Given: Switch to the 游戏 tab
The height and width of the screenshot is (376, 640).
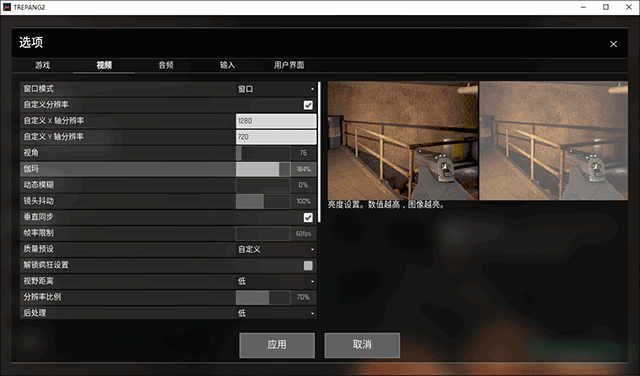Looking at the screenshot, I should tap(42, 65).
